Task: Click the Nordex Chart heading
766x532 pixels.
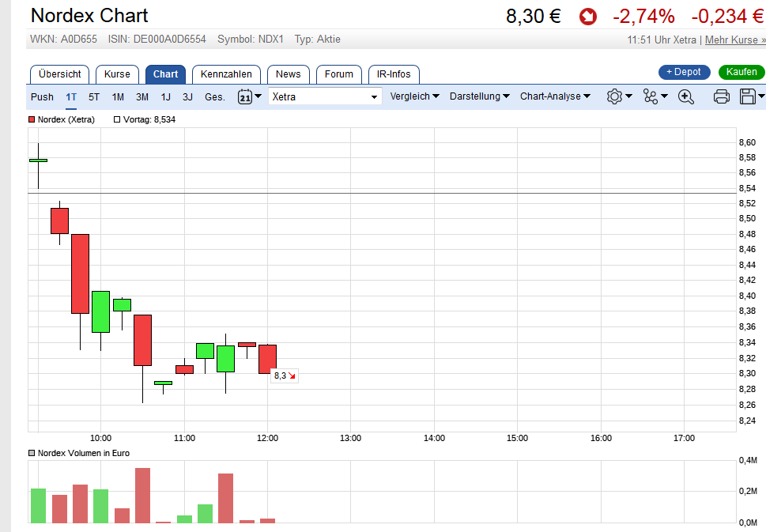Action: (x=89, y=16)
